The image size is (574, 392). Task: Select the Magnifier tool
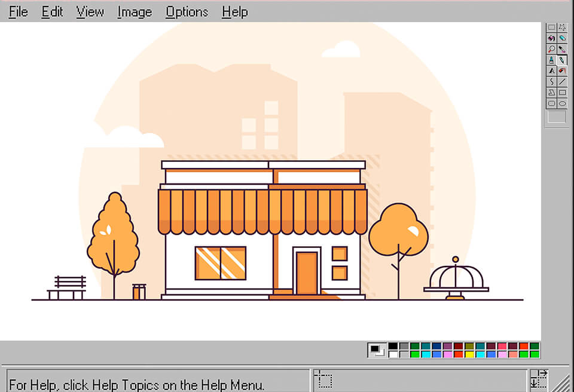click(x=551, y=49)
